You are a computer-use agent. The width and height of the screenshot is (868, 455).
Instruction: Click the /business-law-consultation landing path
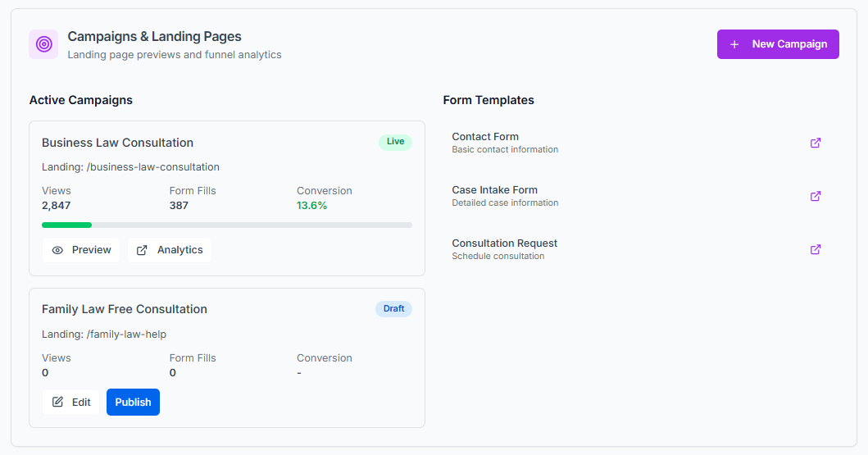pos(152,167)
